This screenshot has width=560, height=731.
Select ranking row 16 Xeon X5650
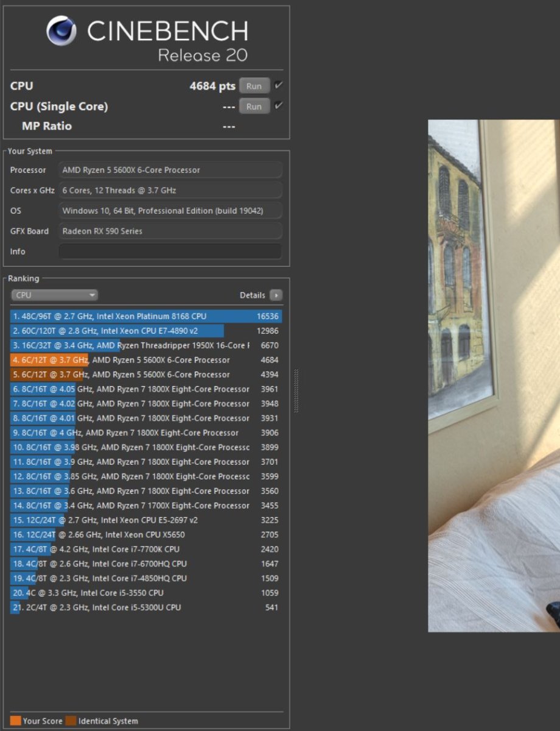[x=146, y=535]
